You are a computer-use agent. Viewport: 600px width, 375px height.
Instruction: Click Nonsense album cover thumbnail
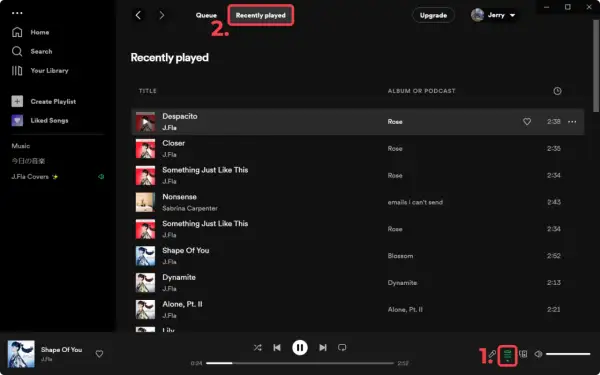[x=145, y=202]
